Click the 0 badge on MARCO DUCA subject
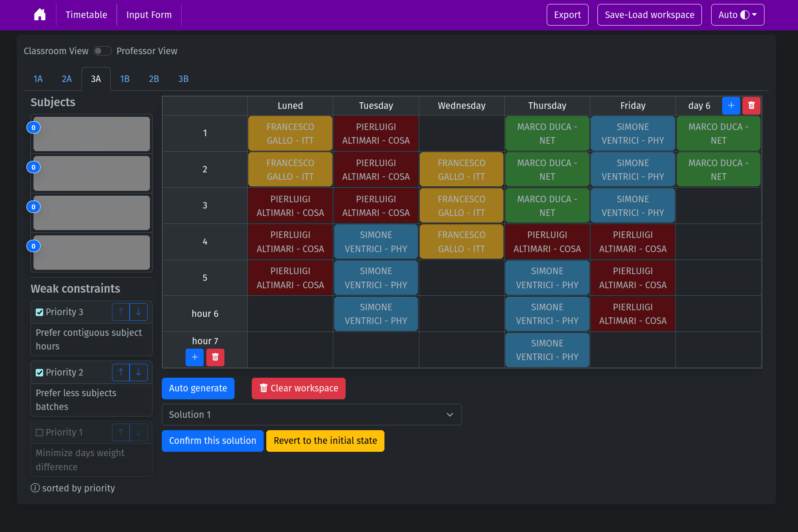The image size is (798, 532). pos(34,207)
